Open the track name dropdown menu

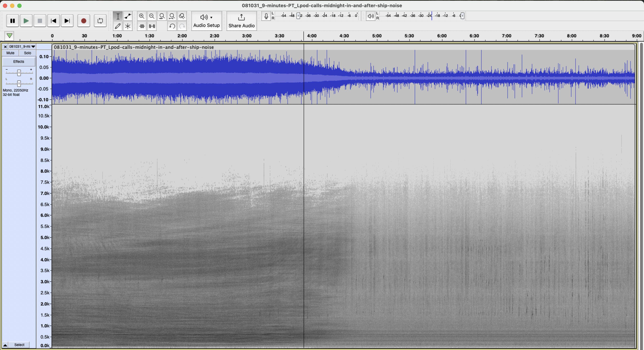(22, 47)
